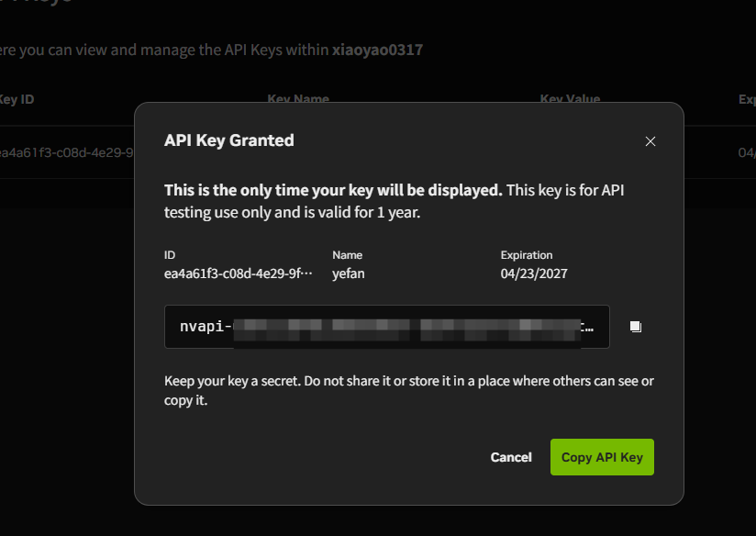The height and width of the screenshot is (536, 756).
Task: Close the API Key Granted dialog
Action: tap(650, 141)
